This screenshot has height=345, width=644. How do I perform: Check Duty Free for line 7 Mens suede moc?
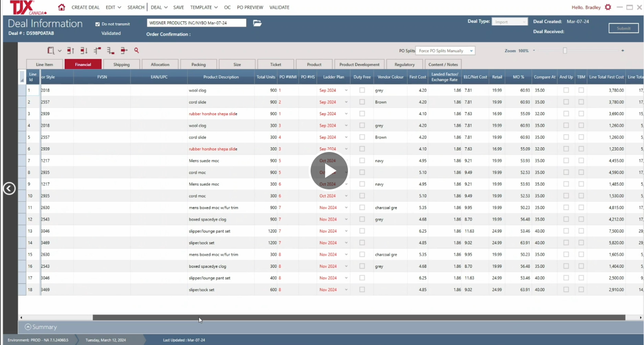[362, 161]
